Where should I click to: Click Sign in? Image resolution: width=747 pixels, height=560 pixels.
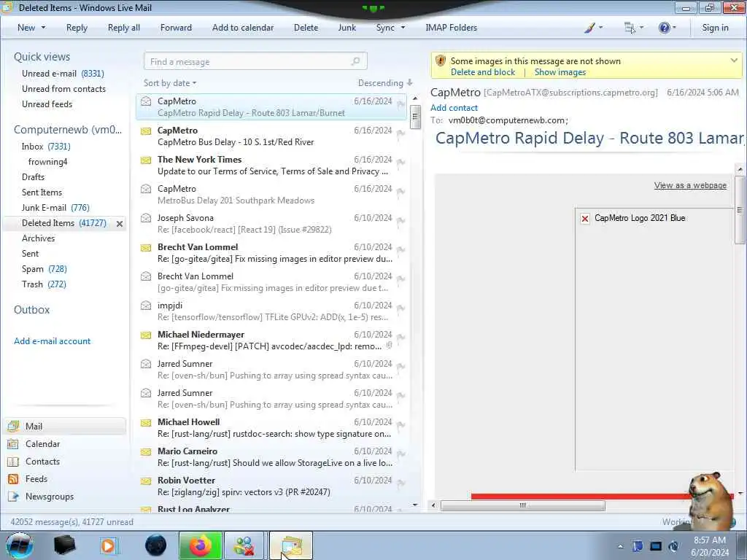tap(715, 28)
